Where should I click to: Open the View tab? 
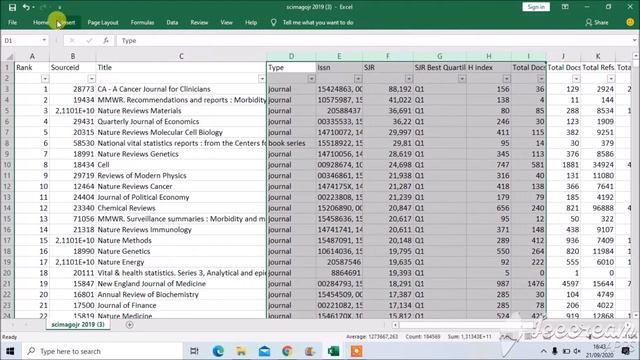coord(227,22)
